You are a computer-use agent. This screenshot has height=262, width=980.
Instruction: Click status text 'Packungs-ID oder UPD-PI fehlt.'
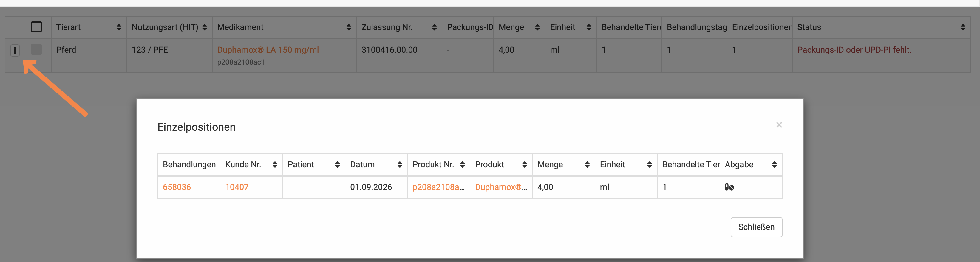(x=854, y=50)
